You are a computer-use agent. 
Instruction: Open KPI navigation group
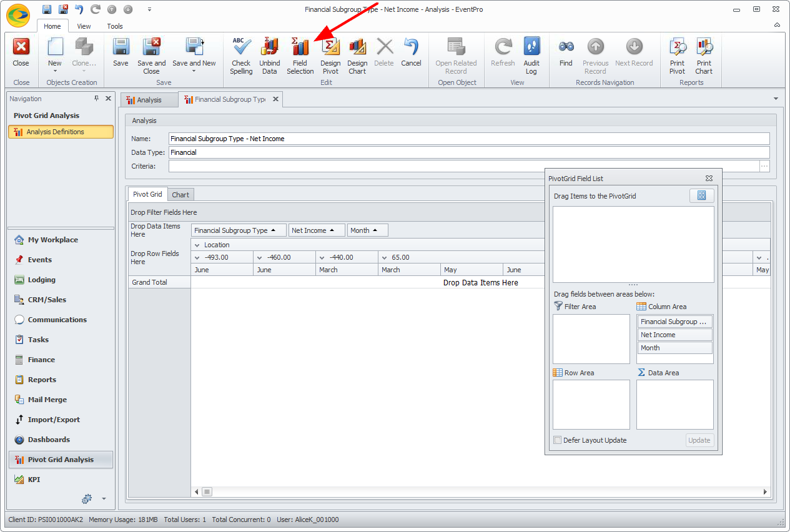tap(61, 480)
